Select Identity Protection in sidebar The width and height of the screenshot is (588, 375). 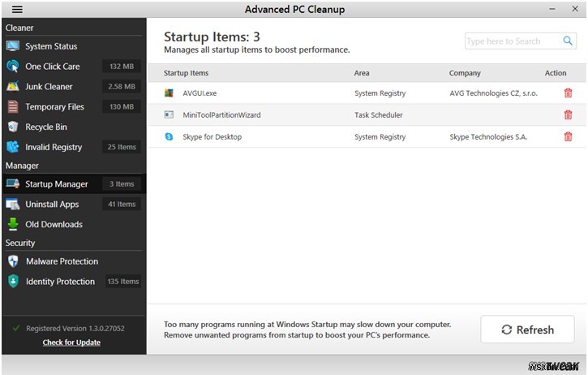pyautogui.click(x=60, y=282)
